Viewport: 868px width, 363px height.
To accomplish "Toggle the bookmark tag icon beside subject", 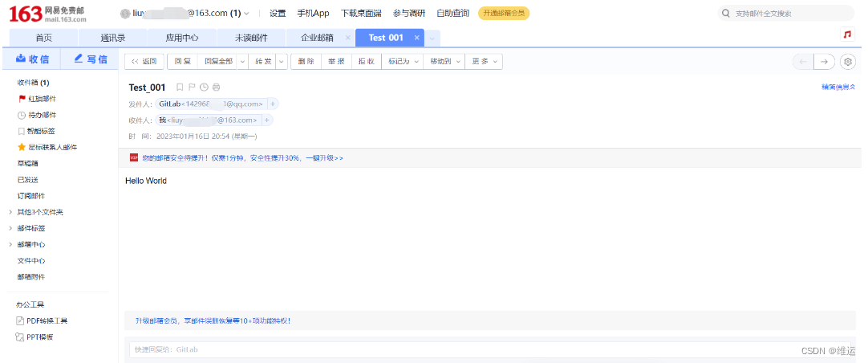I will [x=180, y=87].
